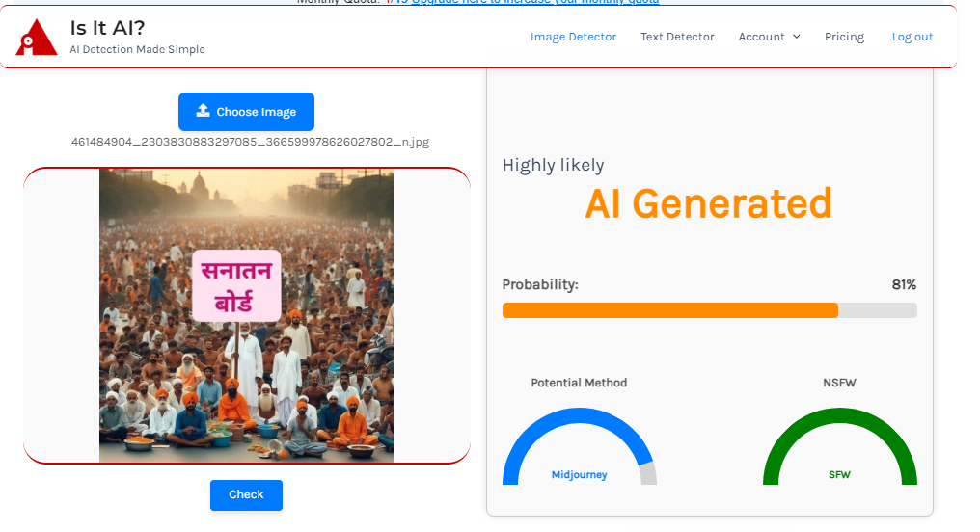Click the blue Potential Method gauge
The height and width of the screenshot is (532, 980).
(526, 432)
